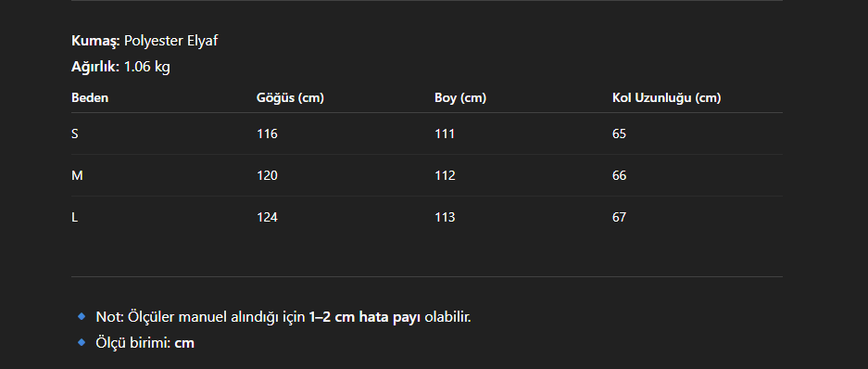Viewport: 868px width, 369px height.
Task: Click the Kumaş: Polyester Elyaf text
Action: click(x=145, y=41)
